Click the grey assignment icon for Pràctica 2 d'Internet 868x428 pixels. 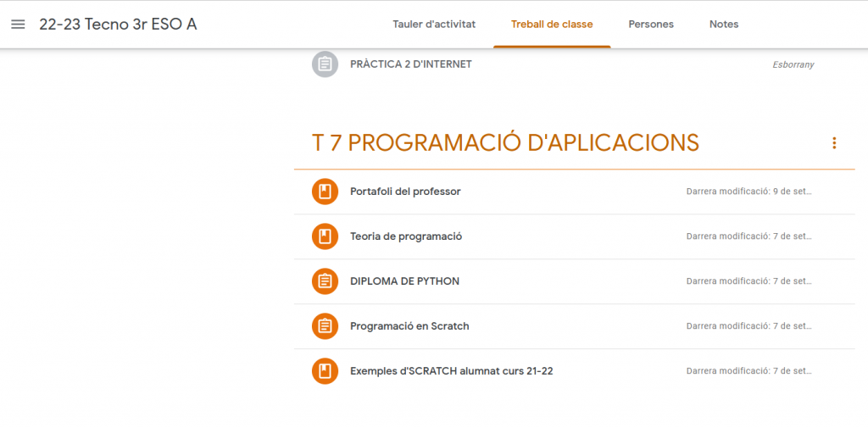point(325,64)
